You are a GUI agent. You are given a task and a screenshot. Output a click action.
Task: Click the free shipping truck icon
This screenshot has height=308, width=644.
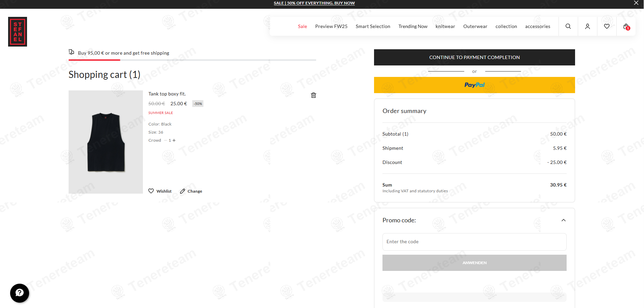[x=71, y=52]
